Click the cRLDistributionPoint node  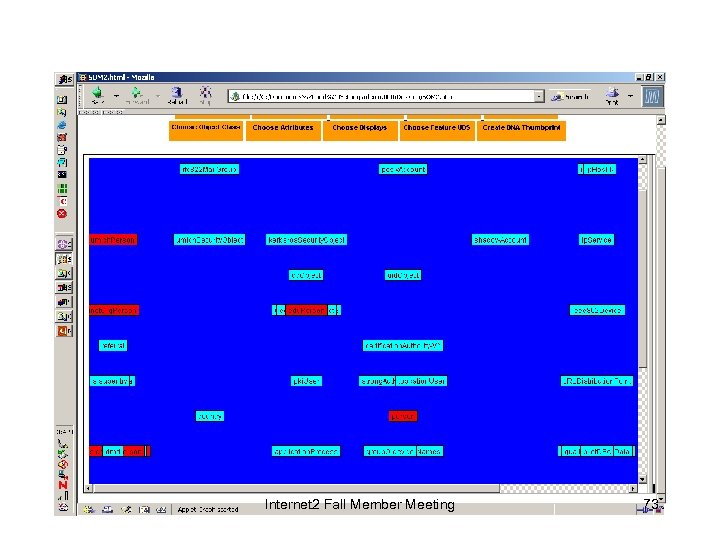pos(597,381)
